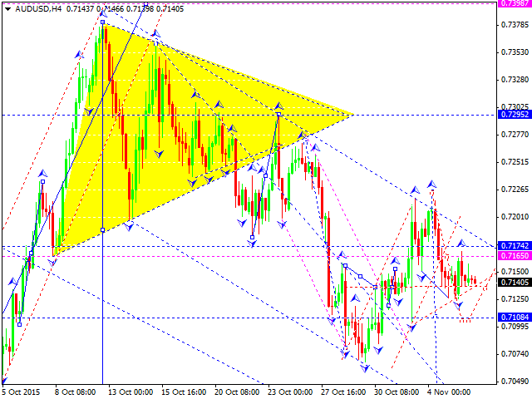The height and width of the screenshot is (399, 532).
Task: Select the 0.71084 blue price level label
Action: point(515,318)
